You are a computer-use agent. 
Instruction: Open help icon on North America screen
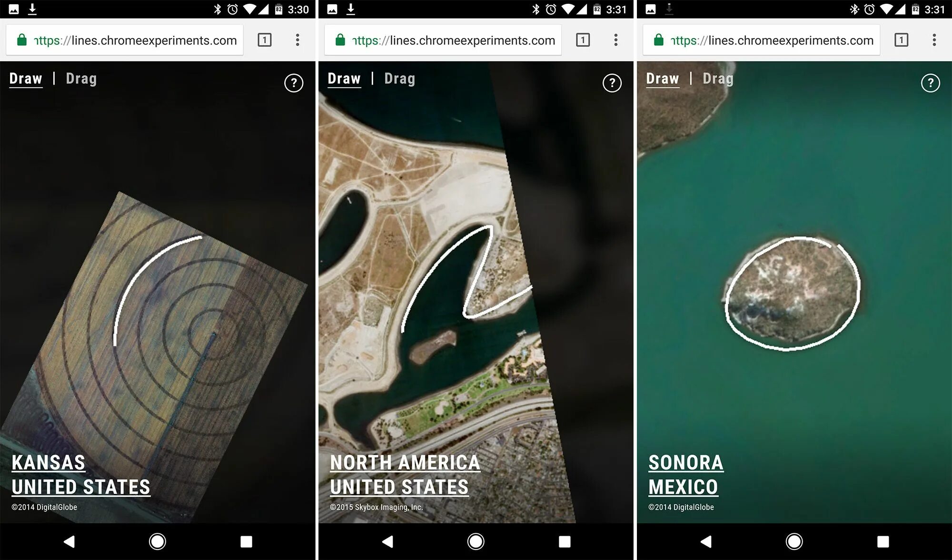[612, 83]
